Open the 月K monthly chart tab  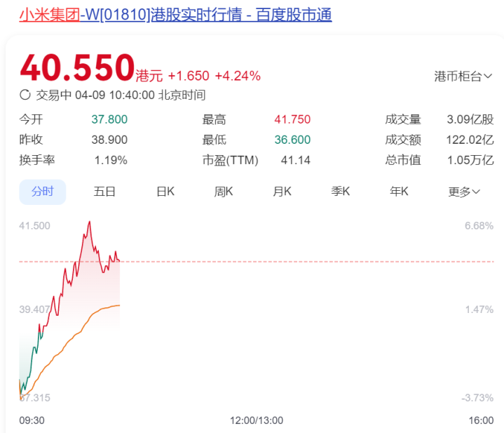click(x=282, y=192)
